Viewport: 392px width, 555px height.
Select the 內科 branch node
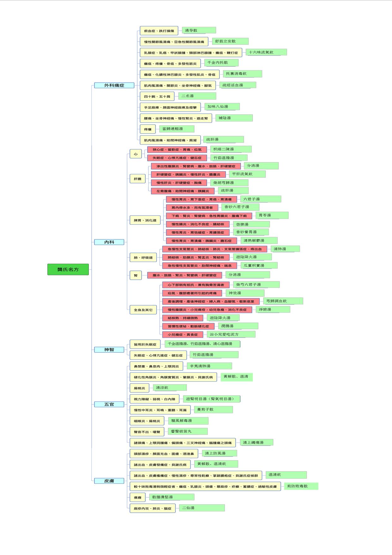tap(109, 242)
